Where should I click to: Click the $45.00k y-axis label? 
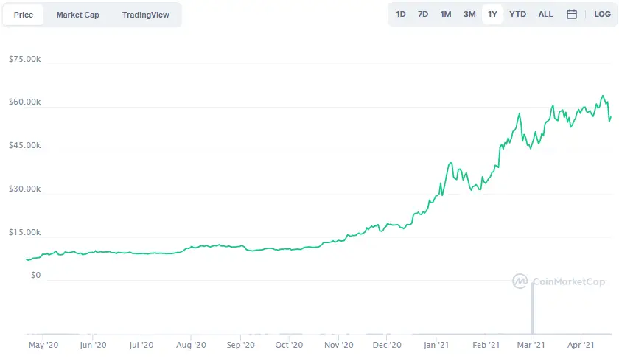(24, 145)
